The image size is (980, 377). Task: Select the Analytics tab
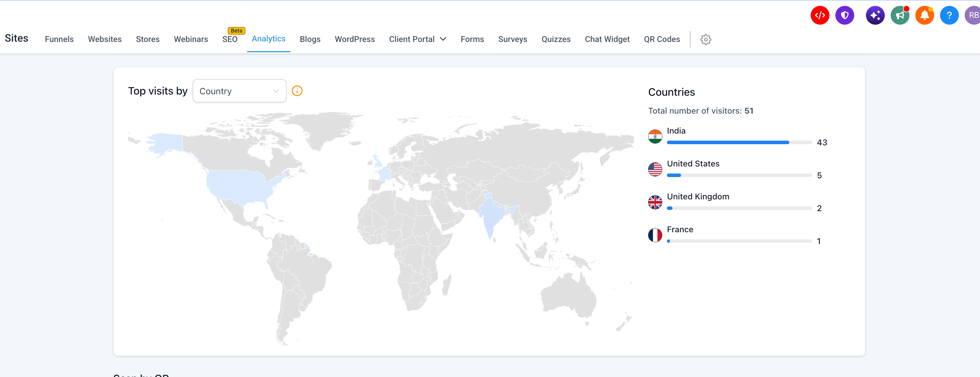pyautogui.click(x=269, y=39)
